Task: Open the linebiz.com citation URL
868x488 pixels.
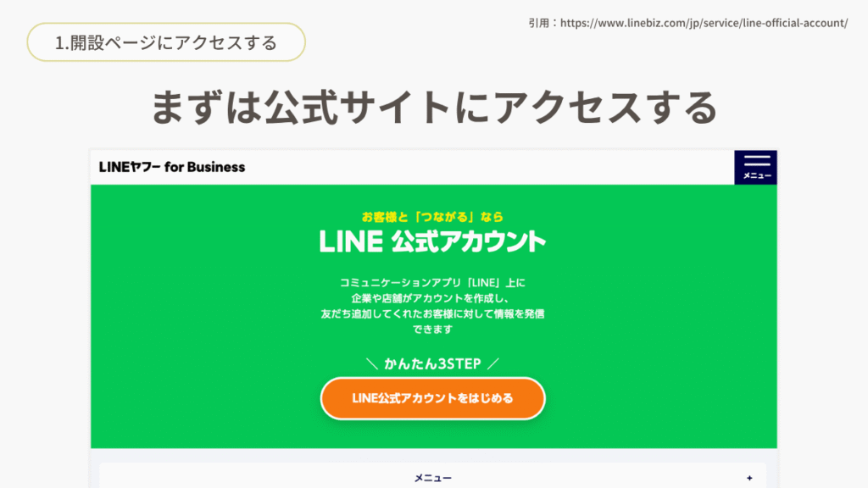Action: point(704,23)
